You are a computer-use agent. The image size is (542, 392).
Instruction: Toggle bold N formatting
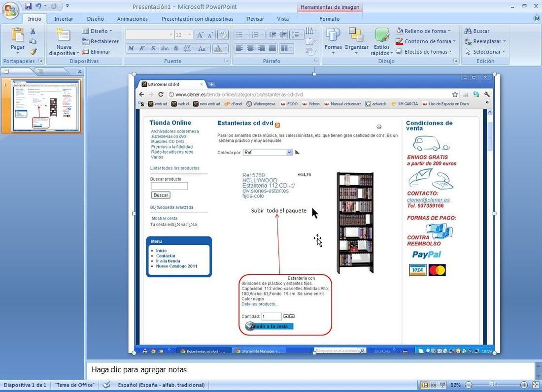coord(131,48)
